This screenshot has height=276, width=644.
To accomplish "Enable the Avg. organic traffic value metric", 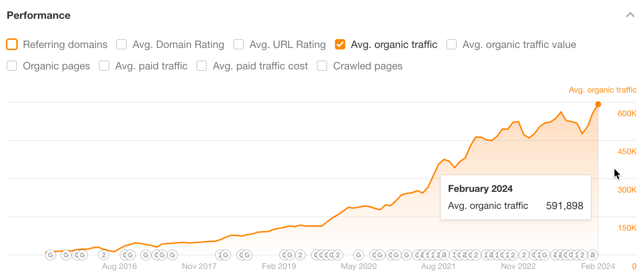I will pos(451,44).
